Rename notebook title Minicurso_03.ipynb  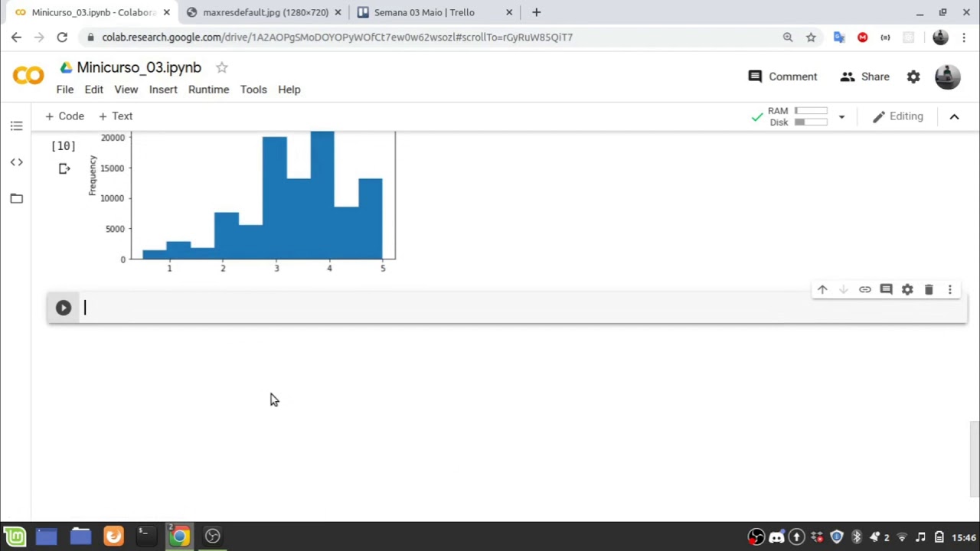pyautogui.click(x=139, y=67)
